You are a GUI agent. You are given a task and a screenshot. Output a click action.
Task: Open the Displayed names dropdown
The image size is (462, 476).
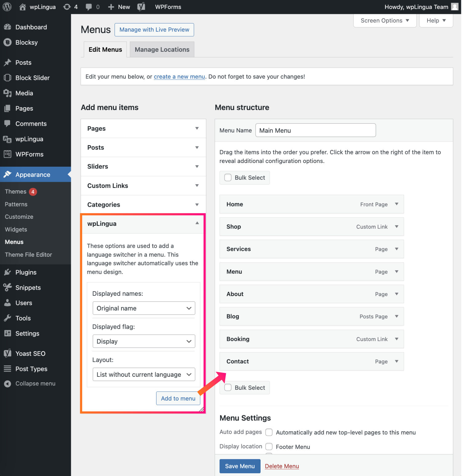[144, 308]
